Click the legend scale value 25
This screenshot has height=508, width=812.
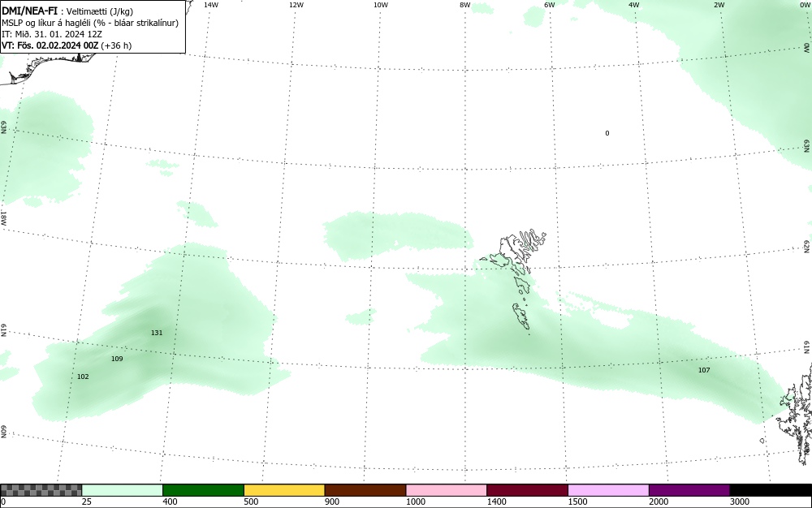[87, 502]
